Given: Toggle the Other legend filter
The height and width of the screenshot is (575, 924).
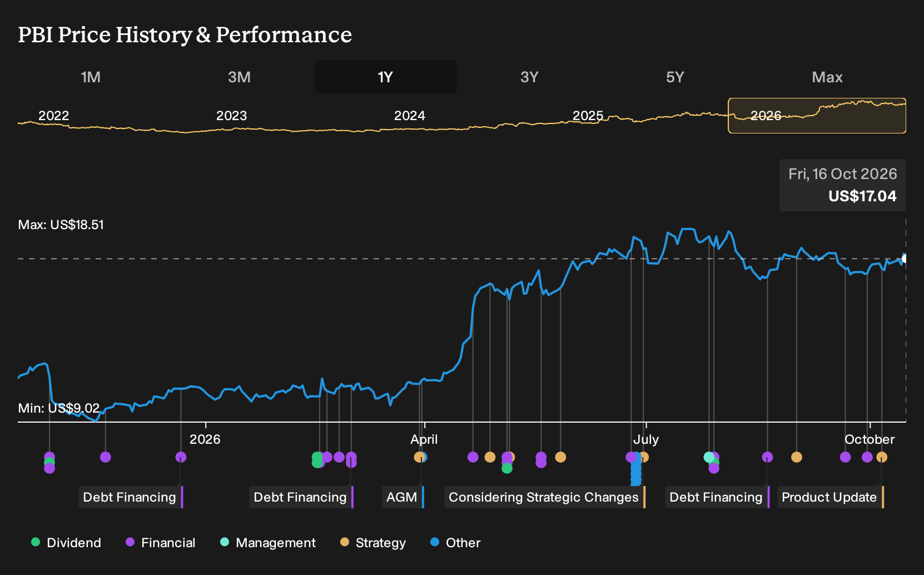Looking at the screenshot, I should click(x=455, y=543).
